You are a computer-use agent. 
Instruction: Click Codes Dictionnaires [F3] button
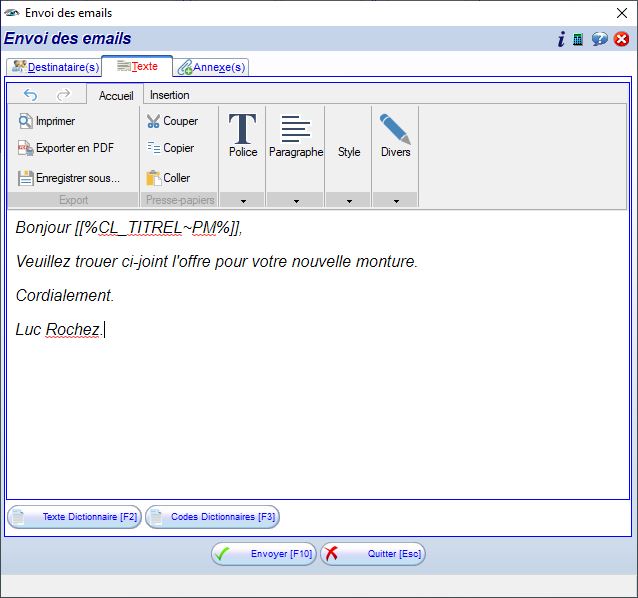212,517
